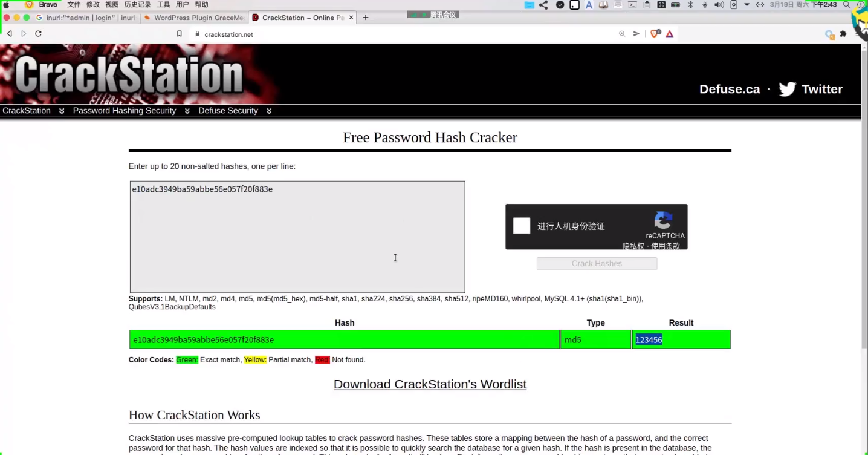Click the Crack Hashes button

597,263
